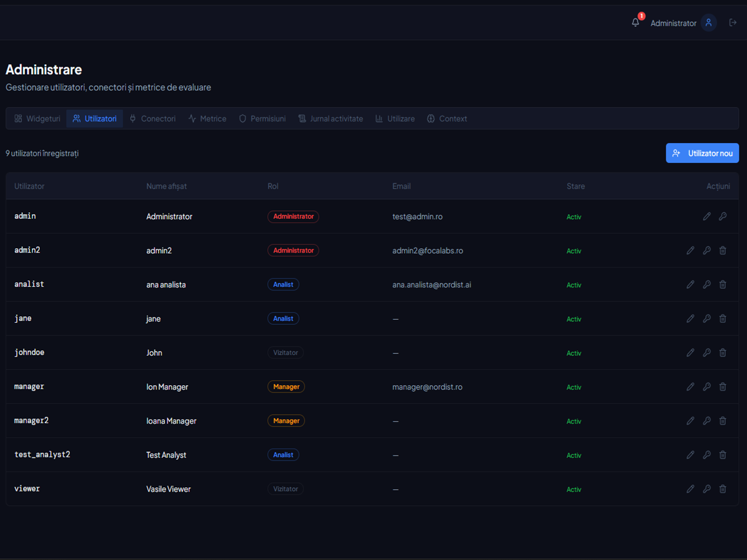The width and height of the screenshot is (747, 560).
Task: Click the Administrator profile avatar icon
Action: 708,22
